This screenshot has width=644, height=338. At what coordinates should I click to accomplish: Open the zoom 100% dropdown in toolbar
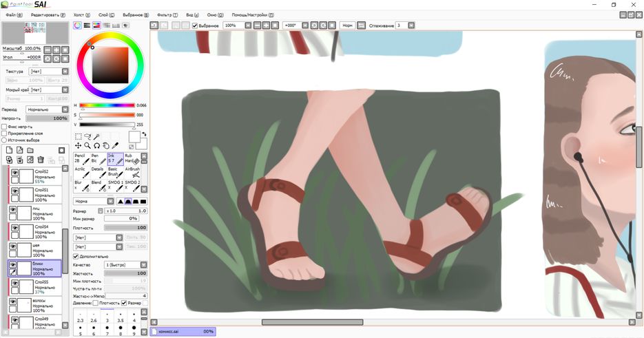point(248,25)
